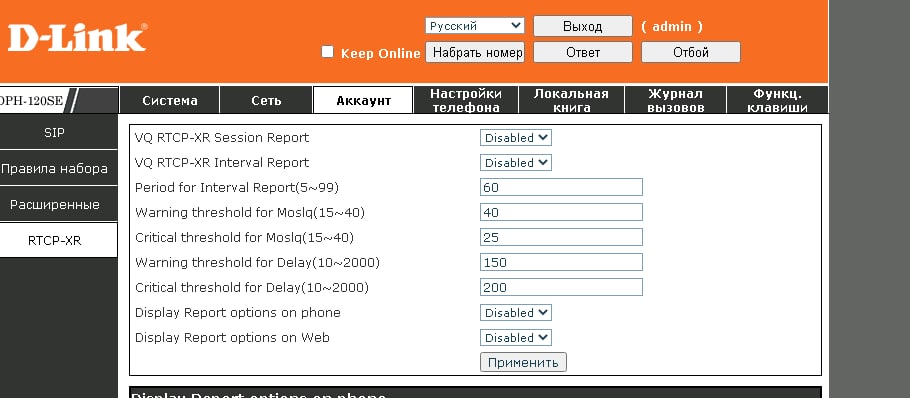The width and height of the screenshot is (910, 398).
Task: Click the Применить apply button
Action: coord(523,362)
